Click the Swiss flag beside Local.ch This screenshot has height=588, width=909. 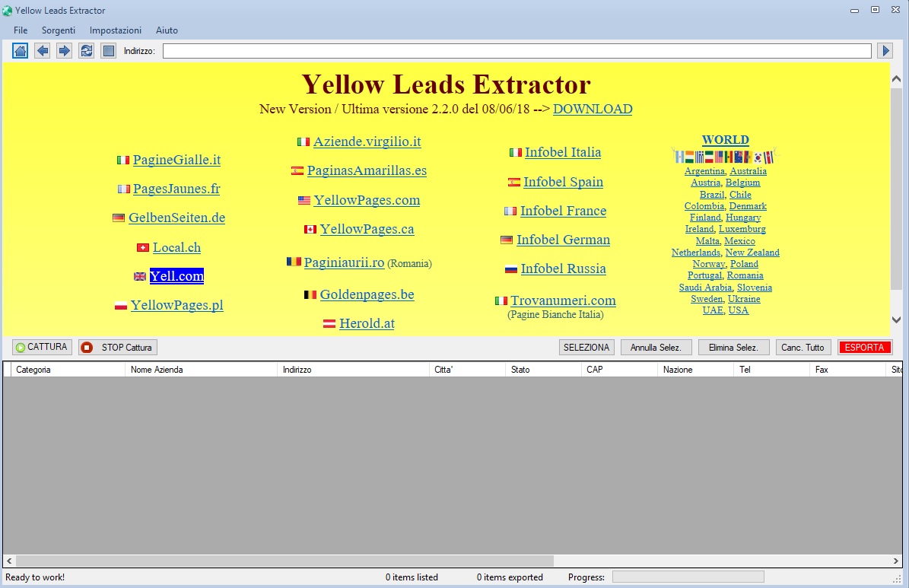pos(142,248)
